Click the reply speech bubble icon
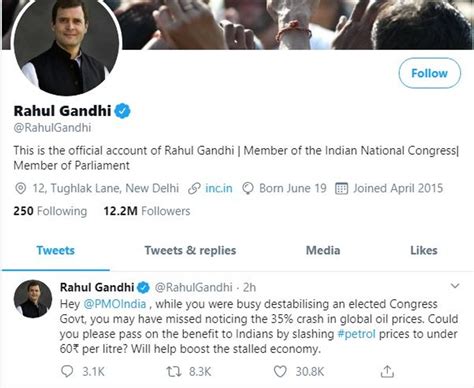The width and height of the screenshot is (474, 388). pyautogui.click(x=67, y=371)
